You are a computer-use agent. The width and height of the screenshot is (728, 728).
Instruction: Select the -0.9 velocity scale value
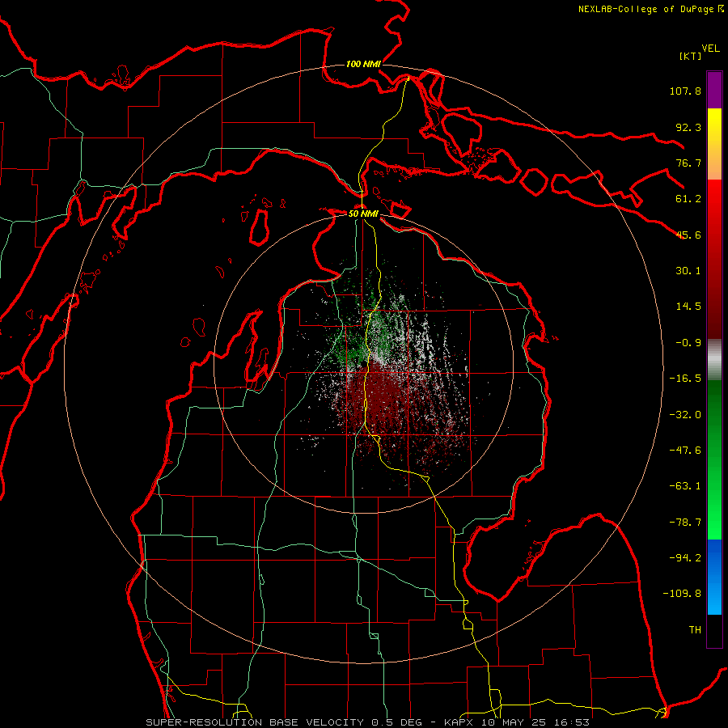coord(688,343)
